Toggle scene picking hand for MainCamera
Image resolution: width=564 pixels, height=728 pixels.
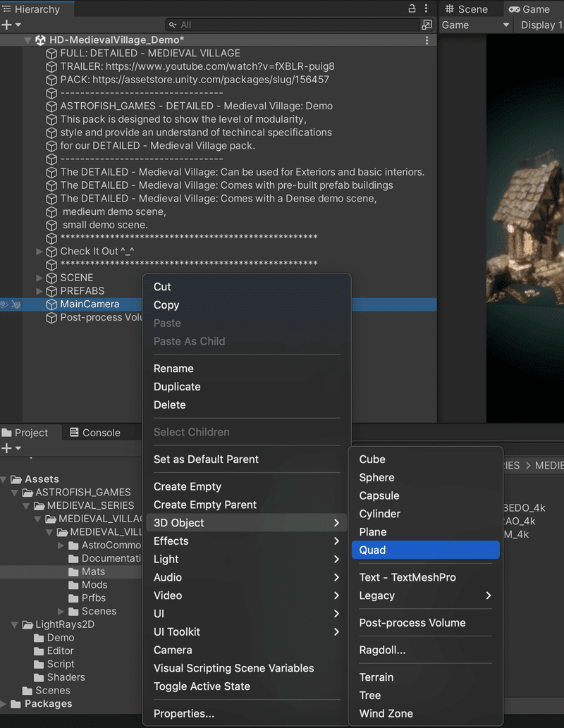tap(16, 304)
